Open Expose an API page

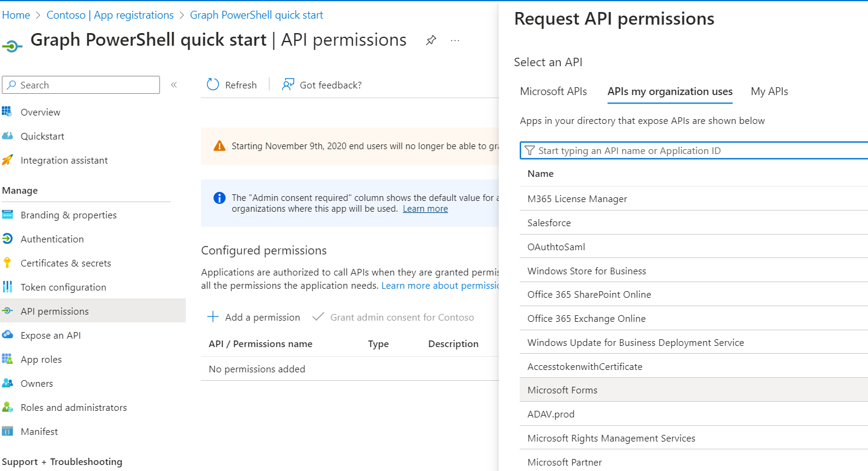(51, 335)
